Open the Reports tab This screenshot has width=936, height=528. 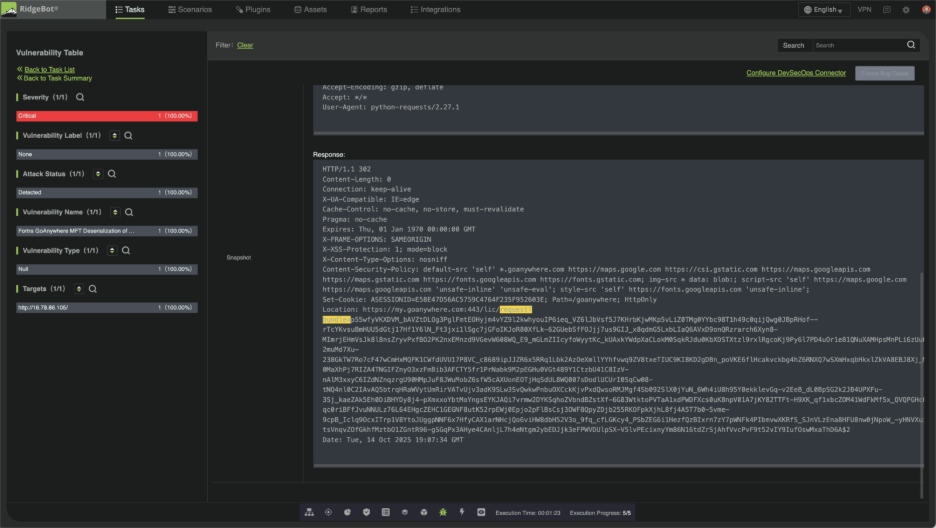coord(368,10)
